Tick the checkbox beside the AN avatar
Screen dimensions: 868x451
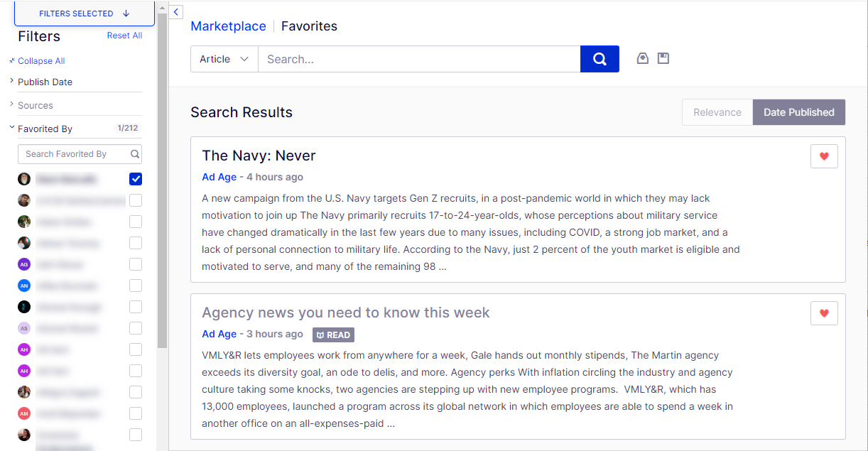pyautogui.click(x=136, y=286)
